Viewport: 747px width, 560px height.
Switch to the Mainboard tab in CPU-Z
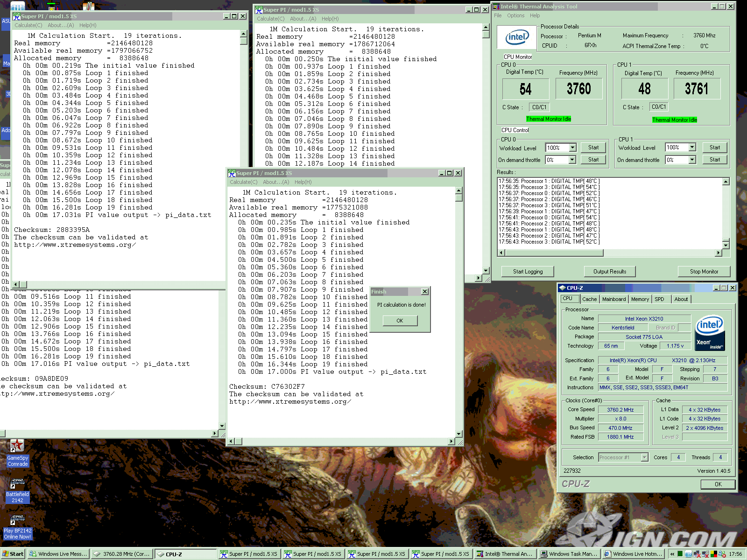614,299
